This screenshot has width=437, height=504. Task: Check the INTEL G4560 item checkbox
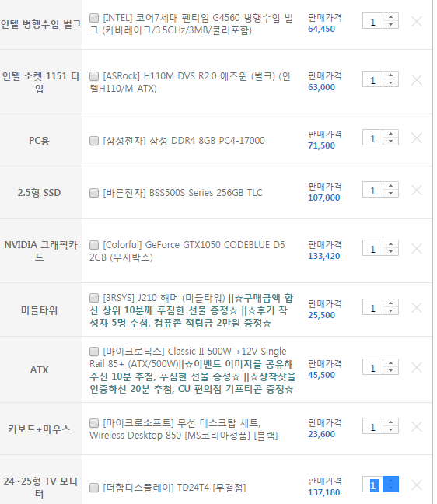tap(94, 18)
